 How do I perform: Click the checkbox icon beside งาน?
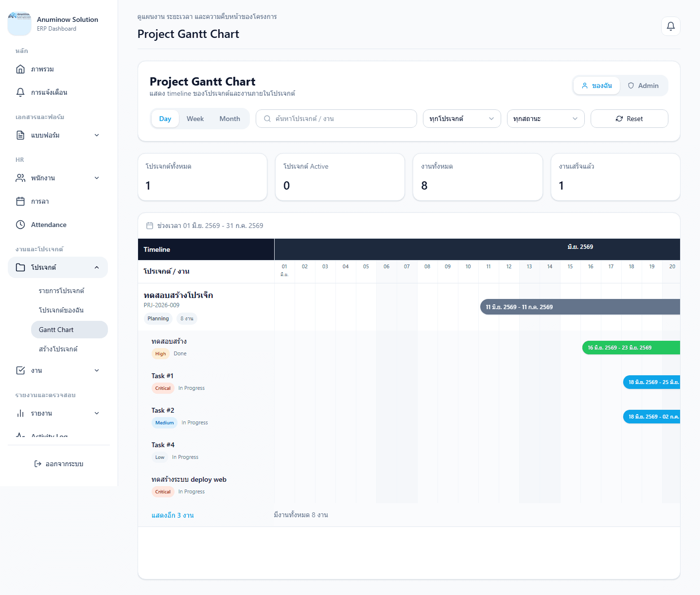[20, 370]
